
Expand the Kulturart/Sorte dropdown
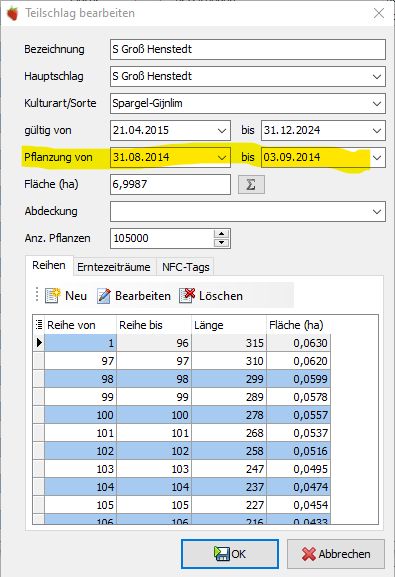pyautogui.click(x=377, y=103)
